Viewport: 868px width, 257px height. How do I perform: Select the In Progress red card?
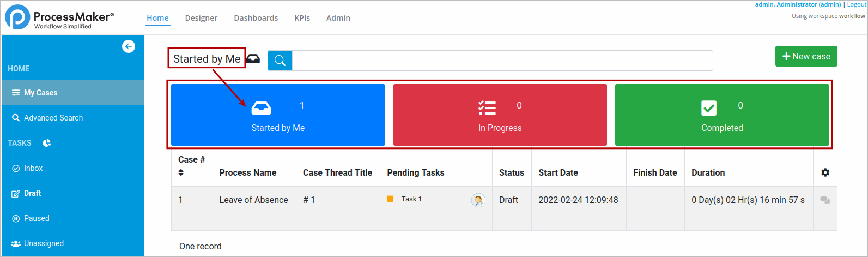[500, 115]
